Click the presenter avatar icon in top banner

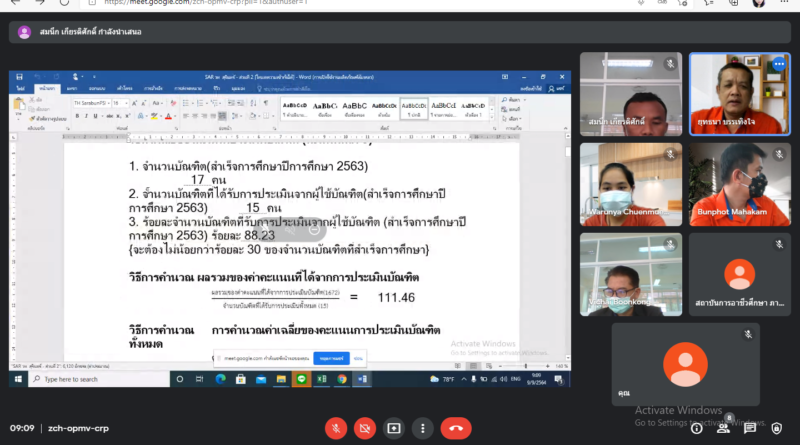tap(24, 32)
